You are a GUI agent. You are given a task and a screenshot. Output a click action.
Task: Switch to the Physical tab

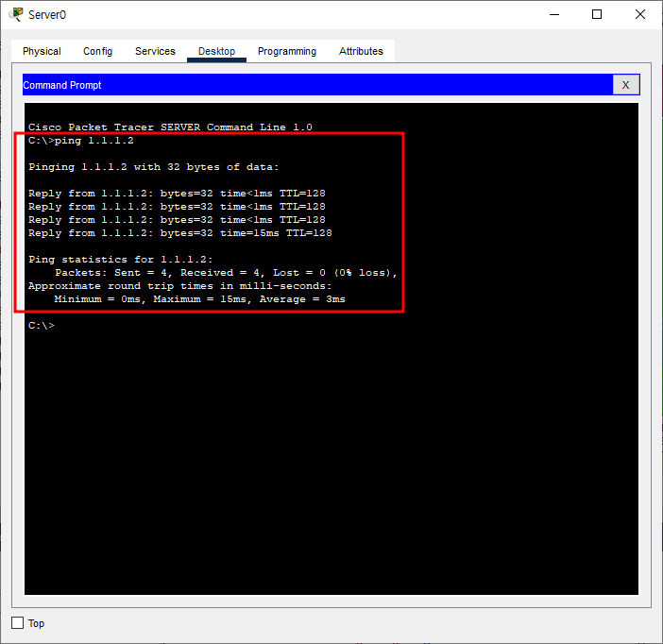click(42, 51)
